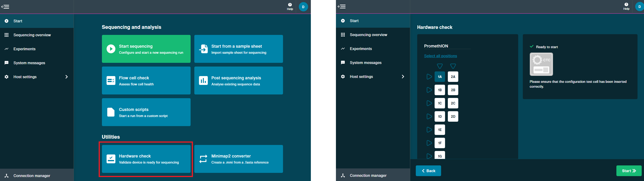Image resolution: width=644 pixels, height=181 pixels.
Task: Click the sample sheet import icon
Action: (x=204, y=49)
